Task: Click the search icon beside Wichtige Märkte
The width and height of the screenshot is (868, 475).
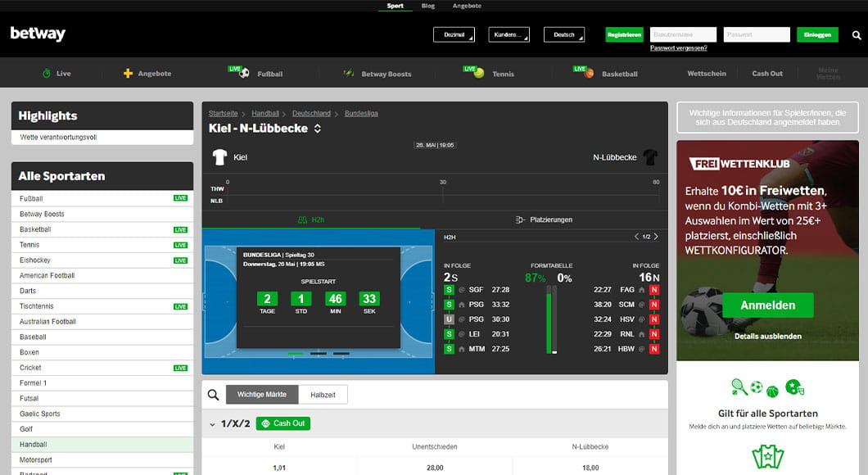Action: point(213,395)
